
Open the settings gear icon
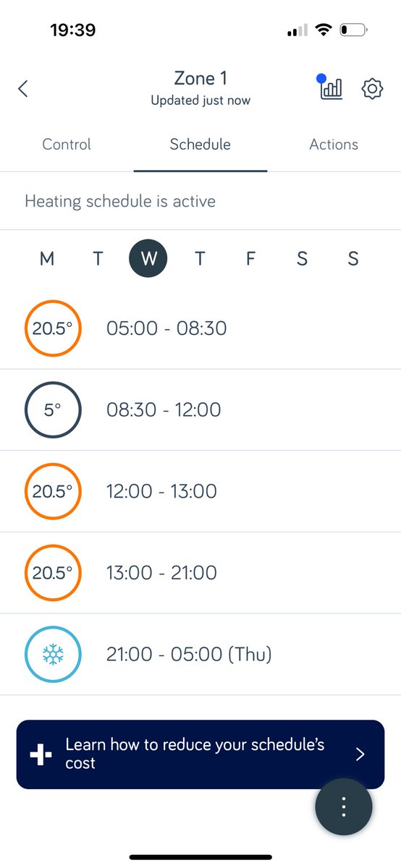coord(372,89)
